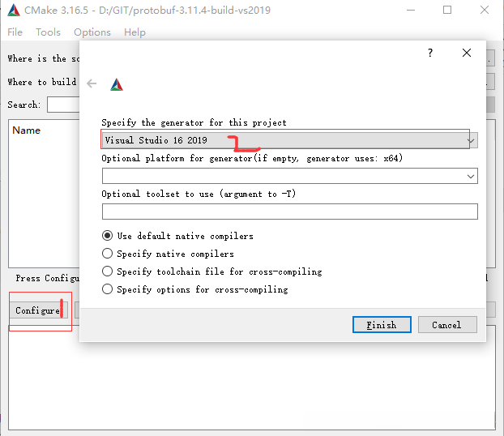This screenshot has height=436, width=504.
Task: Select Specify options for cross-compiling
Action: 194,289
